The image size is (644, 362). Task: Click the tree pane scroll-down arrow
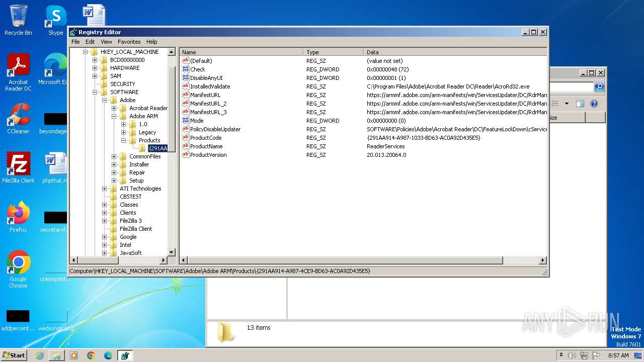(x=171, y=252)
